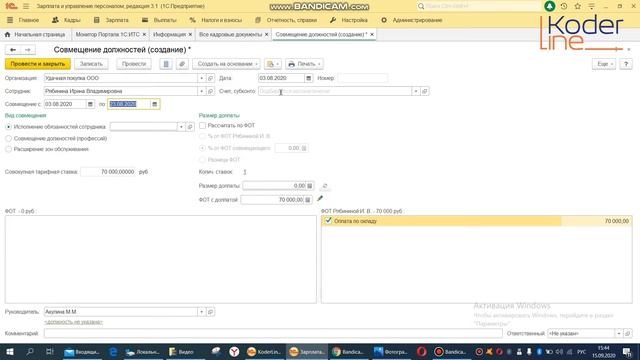Click the forward navigation arrow
This screenshot has width=640, height=360.
(x=28, y=50)
